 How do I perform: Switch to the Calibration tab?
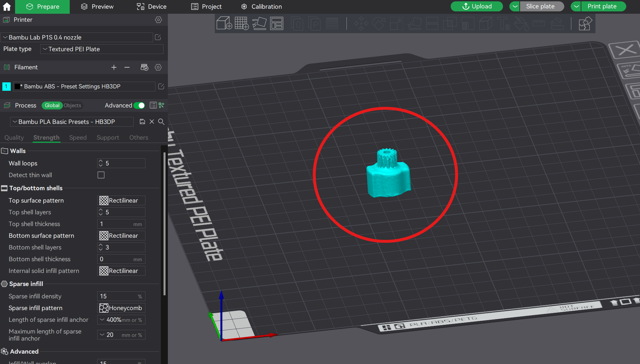262,7
